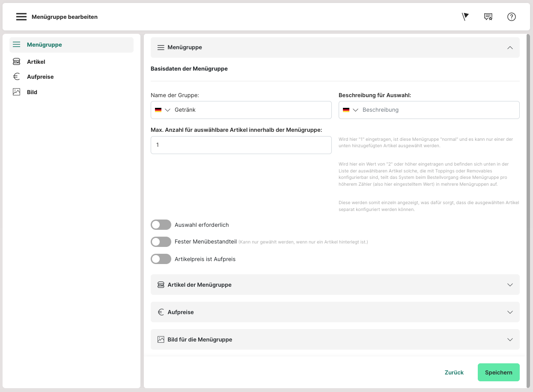Expand the Artikel der Menügruppe section
Screen dimensions: 533x392
pyautogui.click(x=335, y=285)
